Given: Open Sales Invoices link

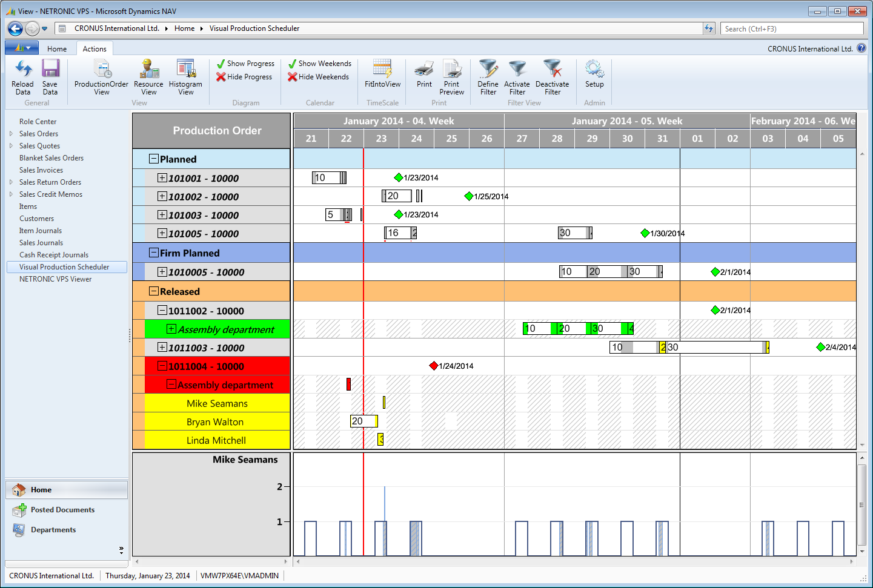Looking at the screenshot, I should 41,170.
